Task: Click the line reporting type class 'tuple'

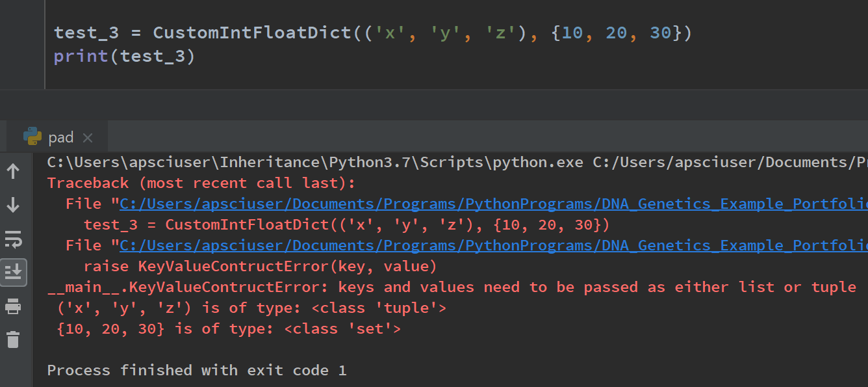Action: point(251,308)
